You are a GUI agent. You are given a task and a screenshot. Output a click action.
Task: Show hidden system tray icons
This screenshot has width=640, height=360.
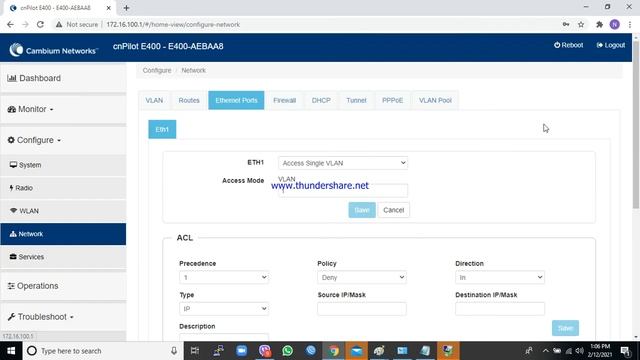point(545,351)
